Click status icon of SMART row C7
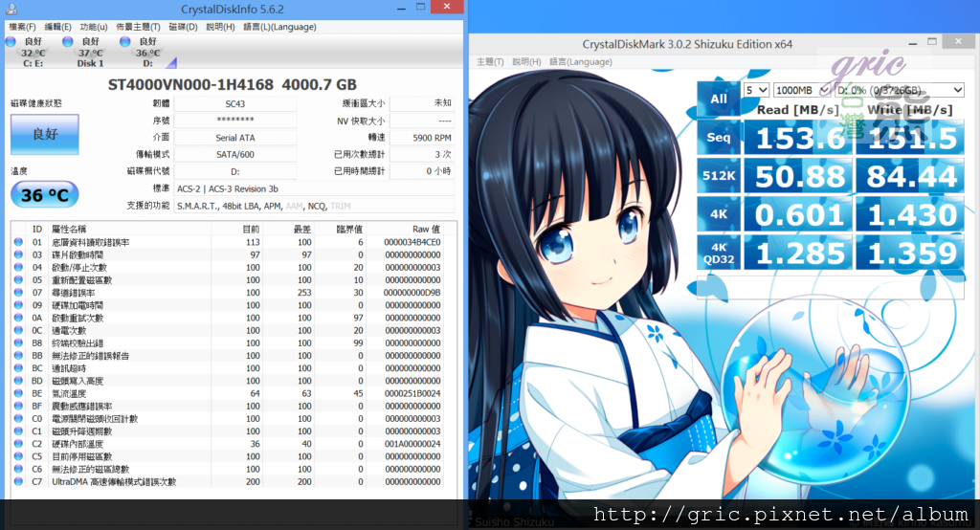The image size is (980, 530). pyautogui.click(x=18, y=482)
